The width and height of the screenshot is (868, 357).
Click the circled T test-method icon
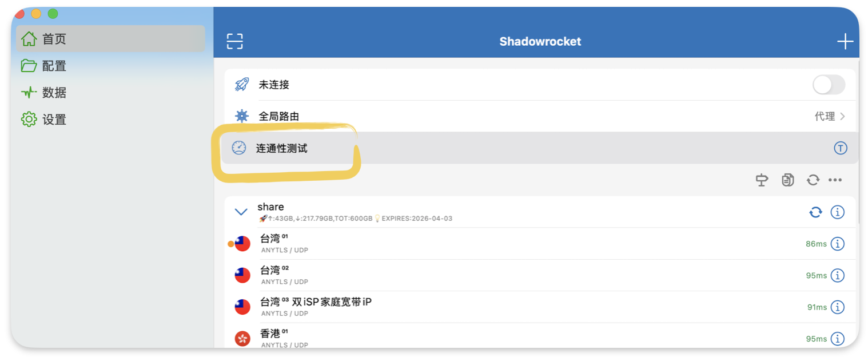tap(839, 148)
